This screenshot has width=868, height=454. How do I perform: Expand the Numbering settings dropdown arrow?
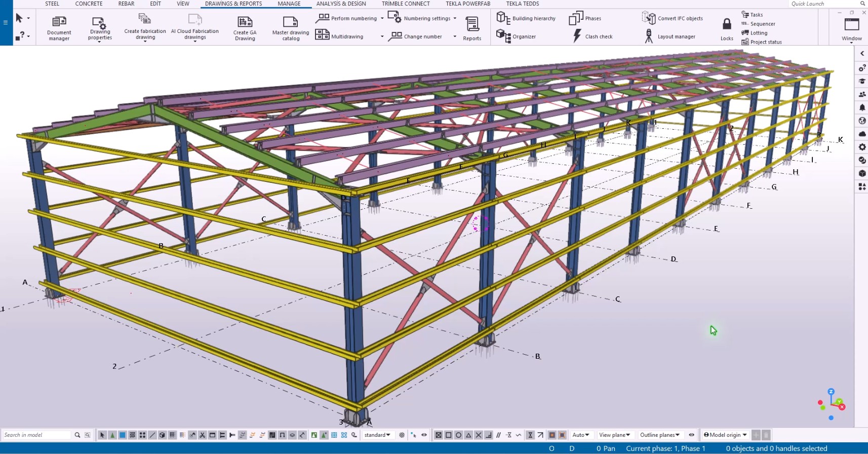[x=455, y=18]
